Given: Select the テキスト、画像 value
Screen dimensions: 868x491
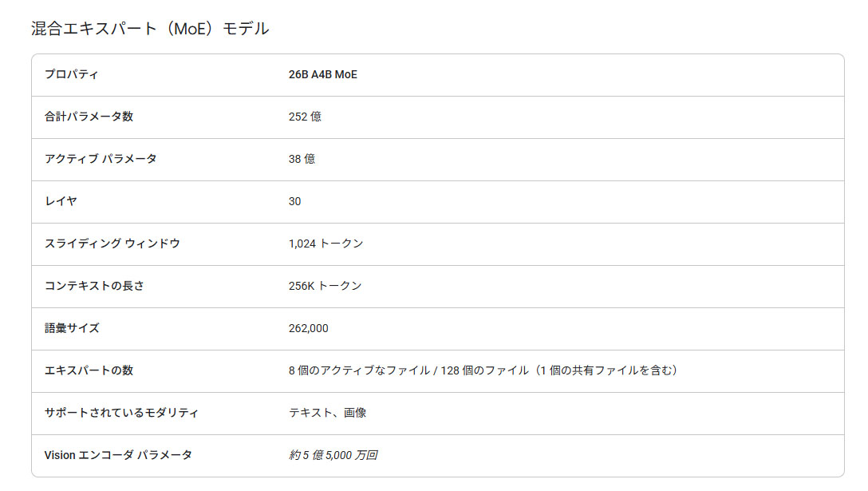Looking at the screenshot, I should pyautogui.click(x=327, y=413).
